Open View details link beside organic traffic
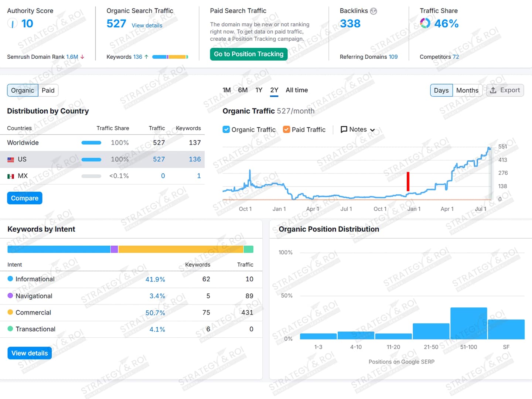The width and height of the screenshot is (532, 399). click(147, 25)
